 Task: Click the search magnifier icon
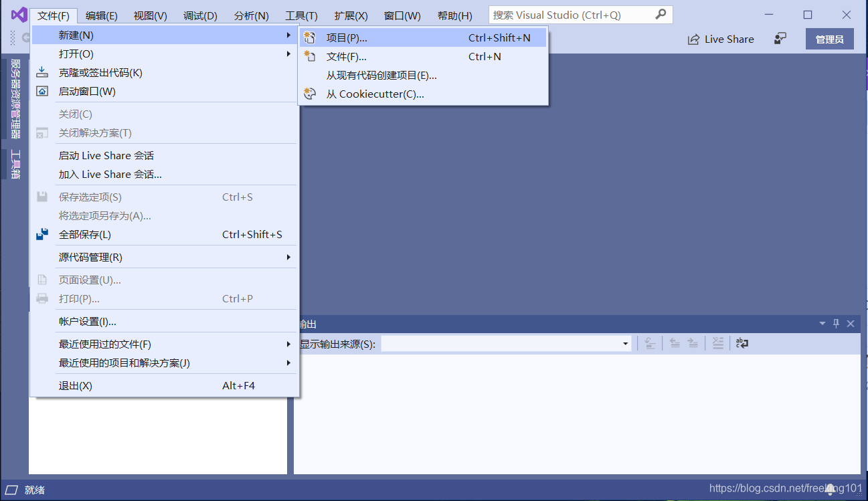click(x=661, y=14)
